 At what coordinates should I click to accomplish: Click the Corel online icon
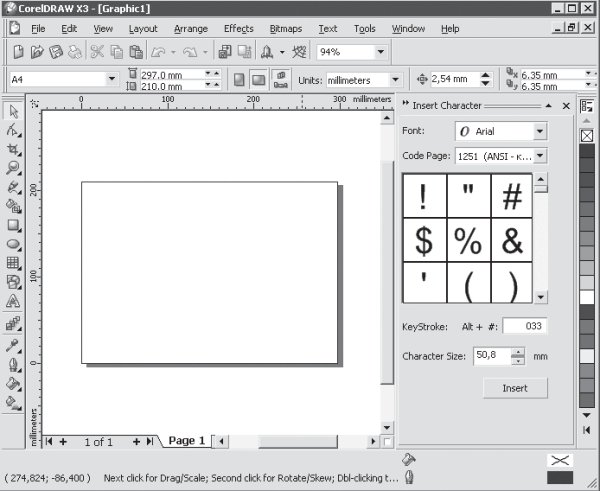299,52
